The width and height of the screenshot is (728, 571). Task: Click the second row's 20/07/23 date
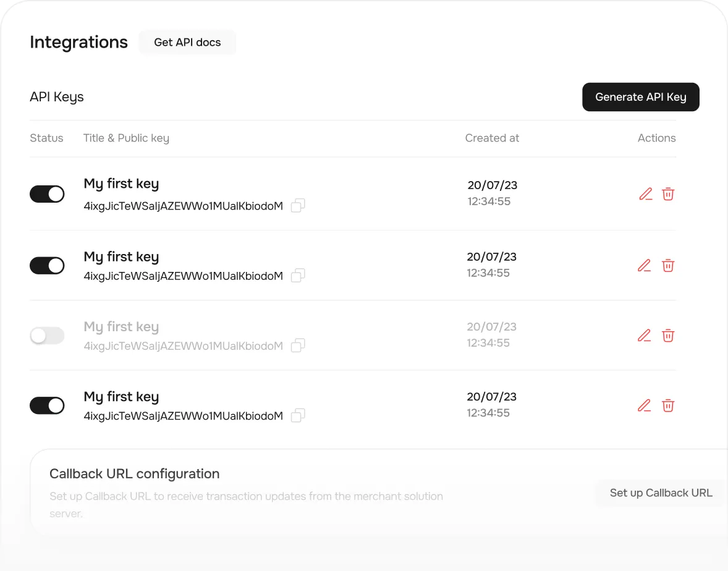click(492, 256)
